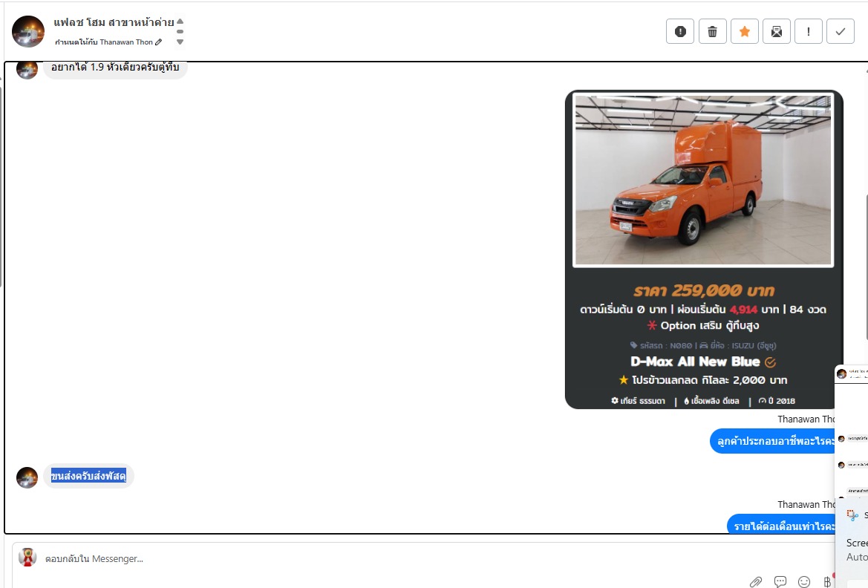Mark conversation as done with checkmark
Viewport: 868px width, 588px height.
tap(841, 32)
